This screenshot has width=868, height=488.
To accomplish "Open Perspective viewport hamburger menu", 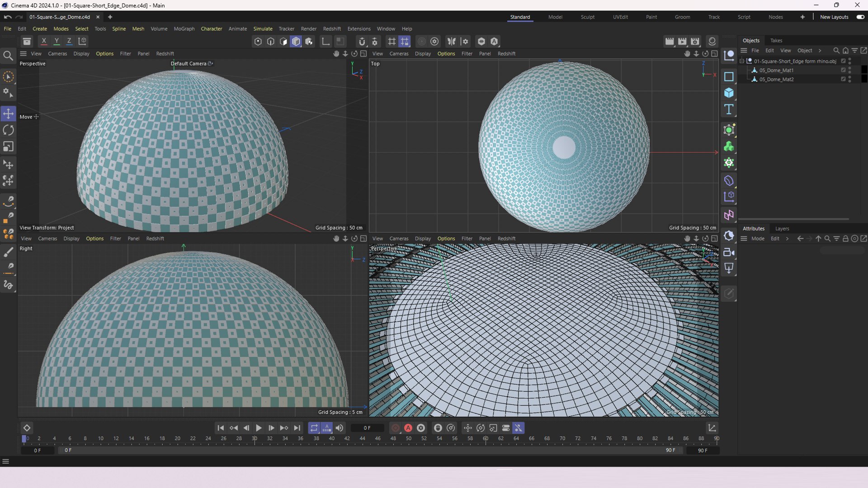I will click(23, 54).
